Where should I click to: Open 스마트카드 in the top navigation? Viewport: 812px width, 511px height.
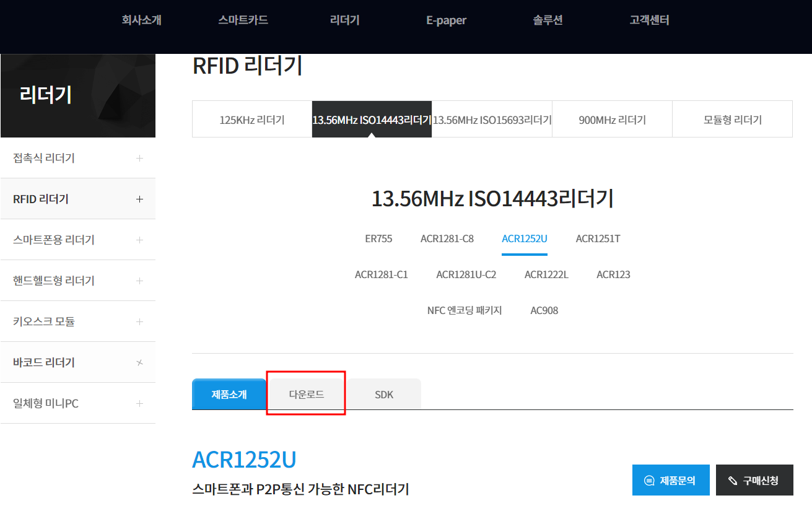point(243,20)
